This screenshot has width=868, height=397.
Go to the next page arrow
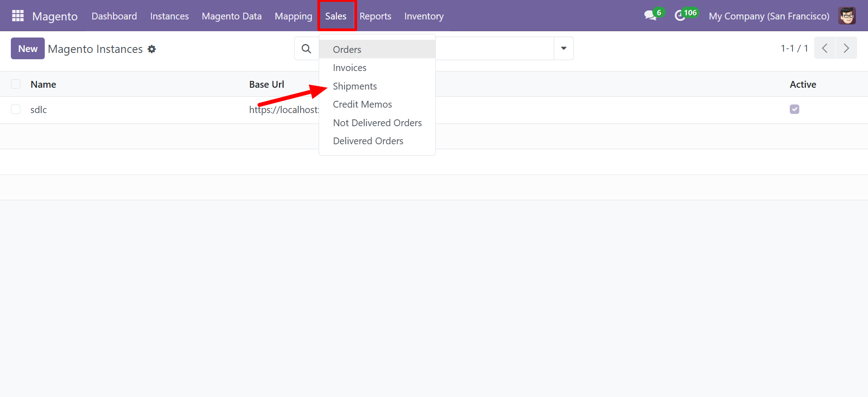[x=846, y=48]
